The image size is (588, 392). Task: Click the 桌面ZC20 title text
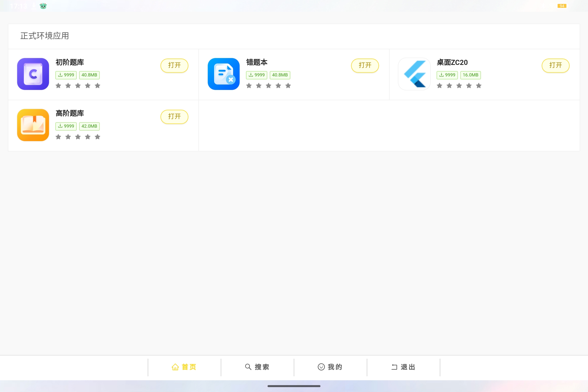click(x=452, y=62)
